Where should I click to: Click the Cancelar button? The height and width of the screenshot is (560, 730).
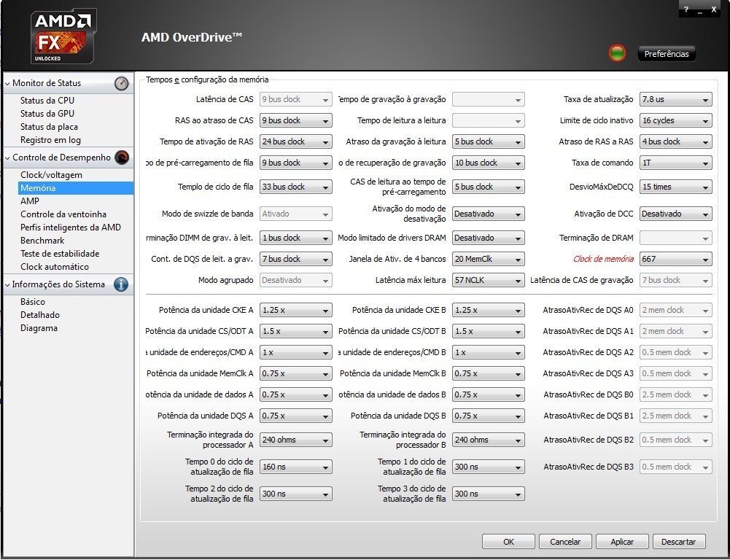(x=565, y=541)
